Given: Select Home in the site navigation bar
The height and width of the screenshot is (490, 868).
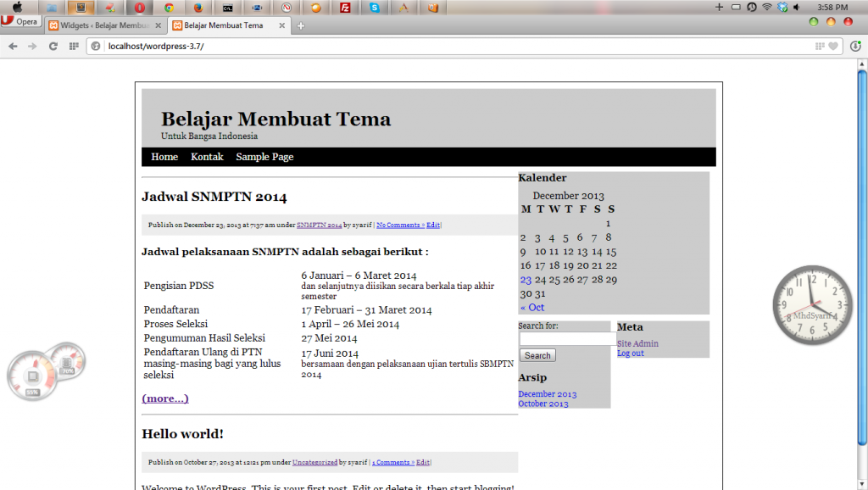Looking at the screenshot, I should pyautogui.click(x=164, y=157).
